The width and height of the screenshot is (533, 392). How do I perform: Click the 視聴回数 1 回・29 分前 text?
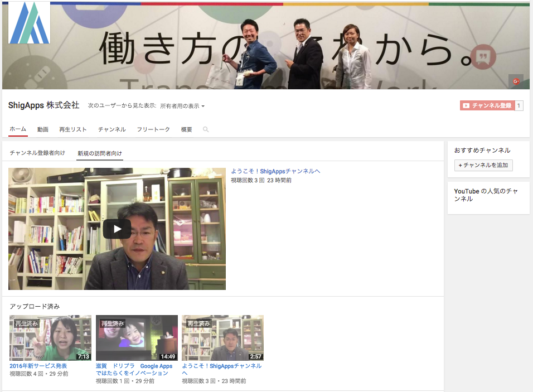click(x=125, y=381)
